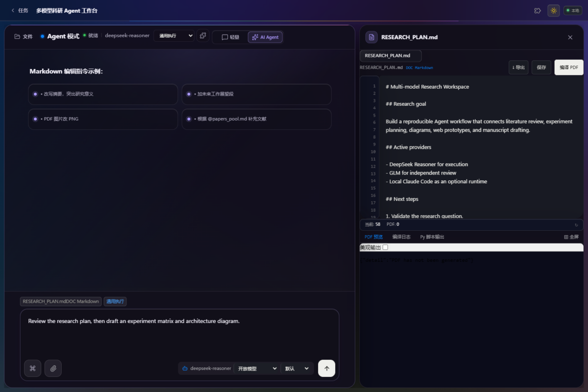Viewport: 588px width, 392px height.
Task: Switch to the 编译日志 tab
Action: pos(401,237)
